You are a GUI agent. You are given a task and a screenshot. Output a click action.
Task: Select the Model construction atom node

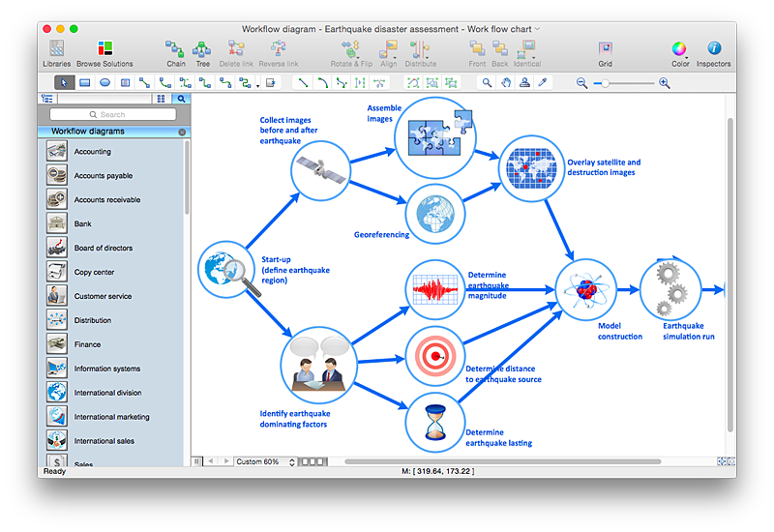coord(586,289)
